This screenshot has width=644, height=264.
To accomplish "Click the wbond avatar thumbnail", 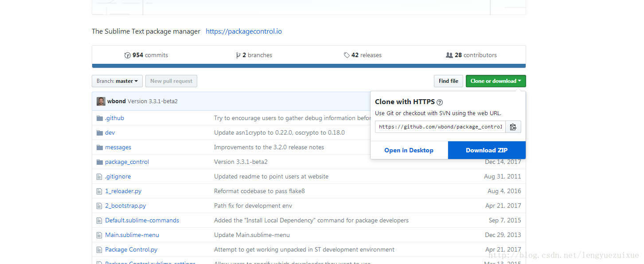I will pos(101,101).
